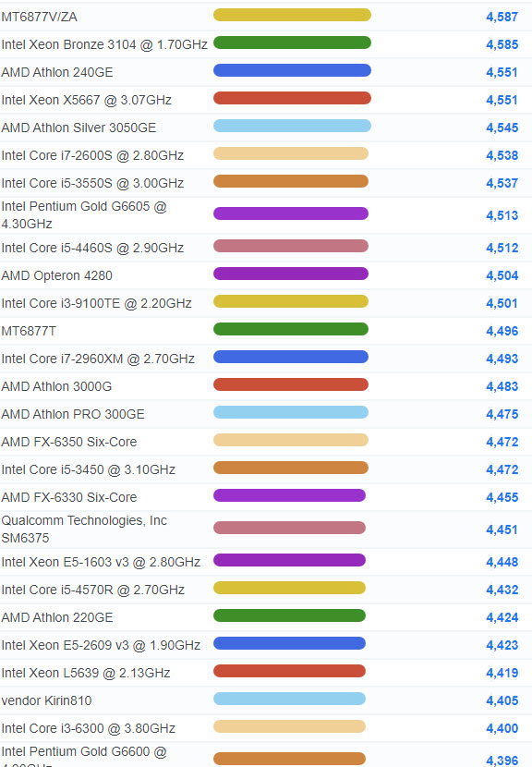Click score 4,585 for Xeon Bronze 3104

point(502,44)
